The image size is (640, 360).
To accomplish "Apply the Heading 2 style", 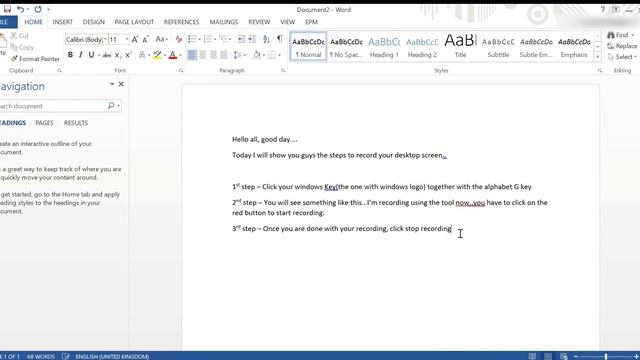I will [x=422, y=47].
